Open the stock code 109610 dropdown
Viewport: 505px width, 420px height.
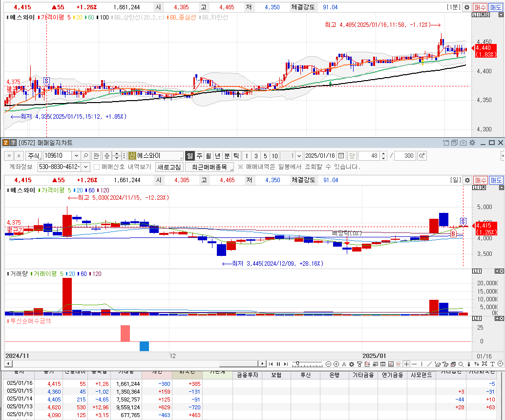(x=76, y=156)
